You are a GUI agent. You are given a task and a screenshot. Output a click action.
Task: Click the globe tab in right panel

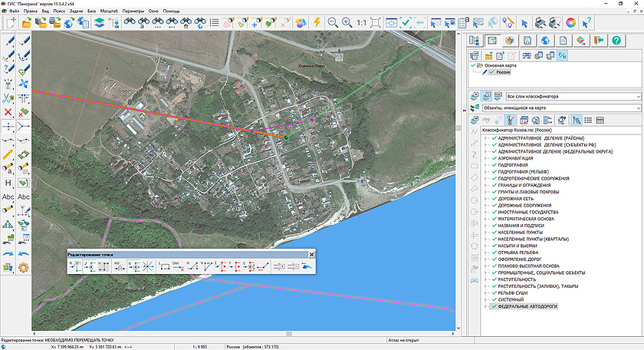click(545, 40)
